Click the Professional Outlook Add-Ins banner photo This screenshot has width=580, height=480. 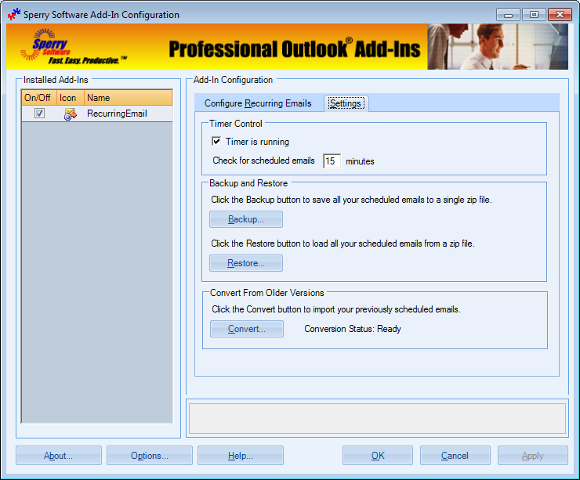(498, 47)
